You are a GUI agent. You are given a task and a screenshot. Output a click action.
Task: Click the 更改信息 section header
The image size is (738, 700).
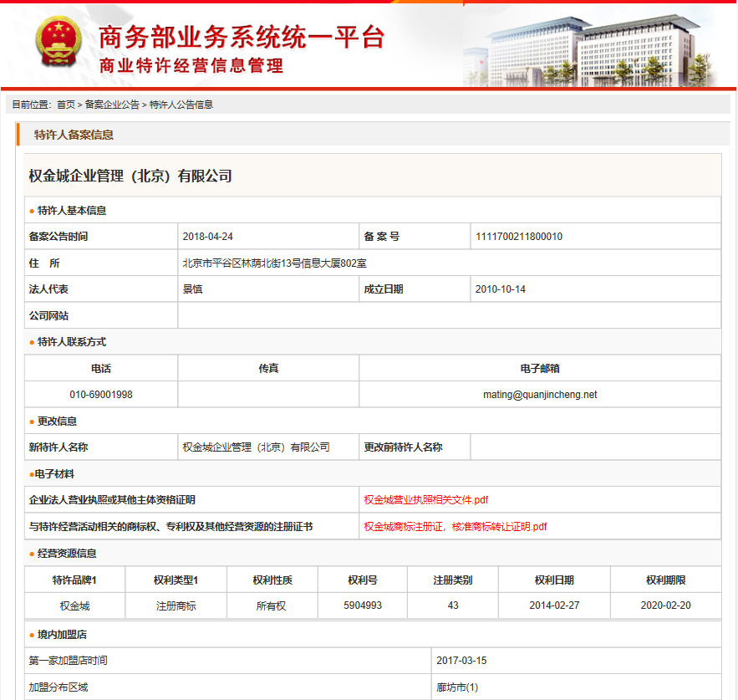point(57,422)
